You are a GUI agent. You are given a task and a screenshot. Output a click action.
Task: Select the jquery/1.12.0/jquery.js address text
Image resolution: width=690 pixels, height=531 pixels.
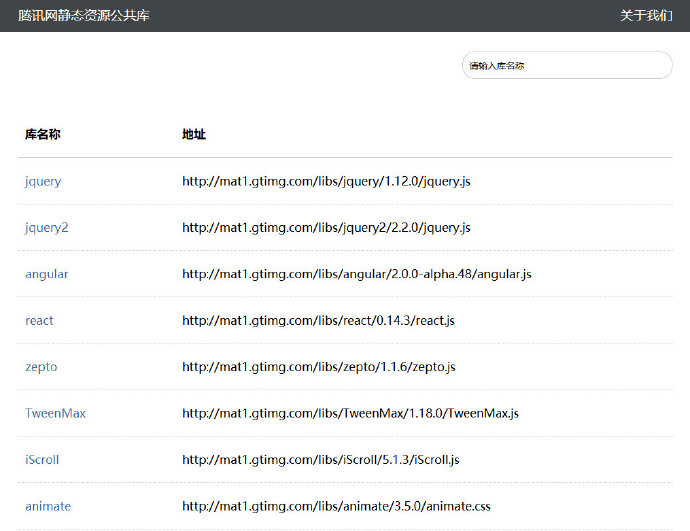tap(326, 181)
